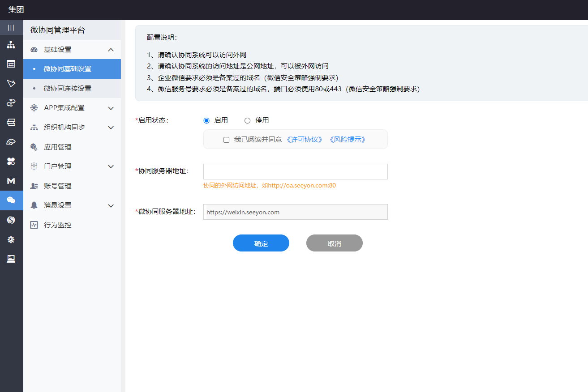Open the M letter icon in left rail
Viewport: 588px width, 392px height.
point(11,181)
